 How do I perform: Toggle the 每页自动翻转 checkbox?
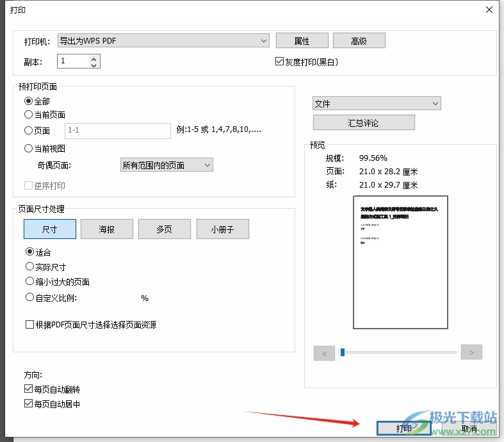point(28,389)
